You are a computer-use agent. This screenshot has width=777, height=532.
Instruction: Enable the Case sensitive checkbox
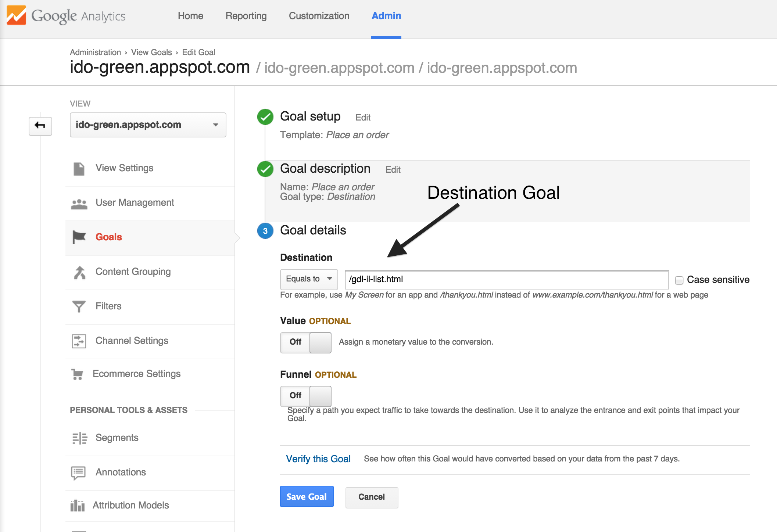[x=679, y=280]
